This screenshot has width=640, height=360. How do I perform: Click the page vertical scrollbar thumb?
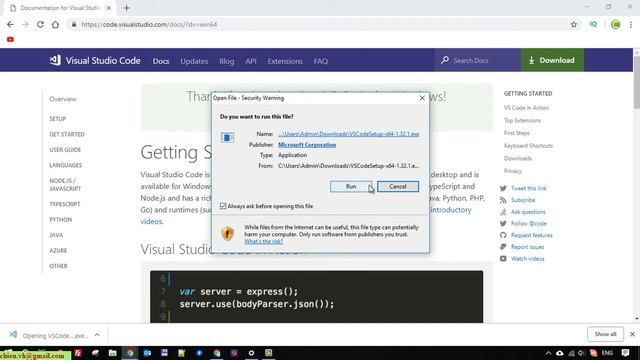(636, 82)
